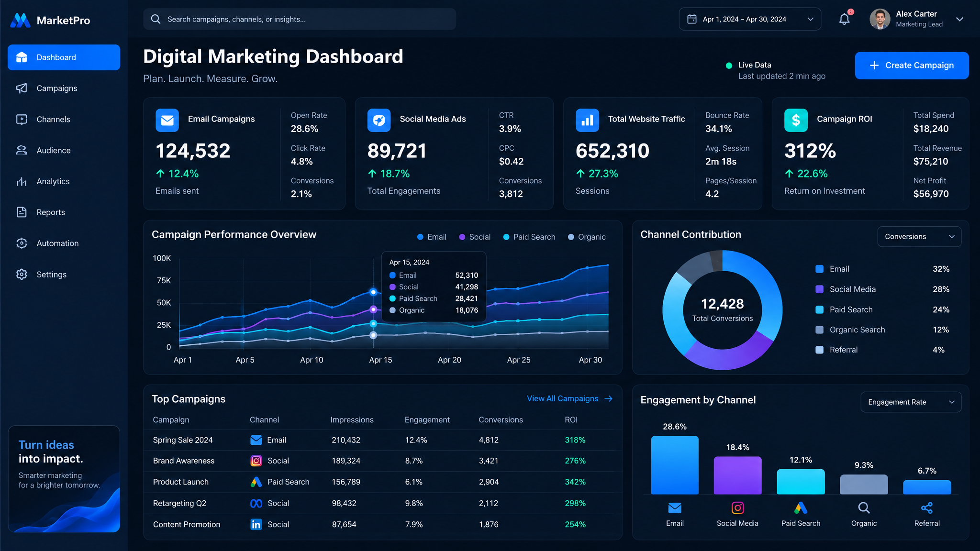Click the MarketPro logo icon
Viewport: 980px width, 551px height.
tap(20, 20)
